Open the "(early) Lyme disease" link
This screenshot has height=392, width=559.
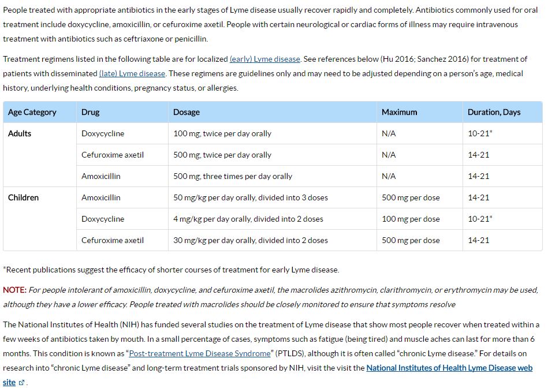(x=265, y=59)
